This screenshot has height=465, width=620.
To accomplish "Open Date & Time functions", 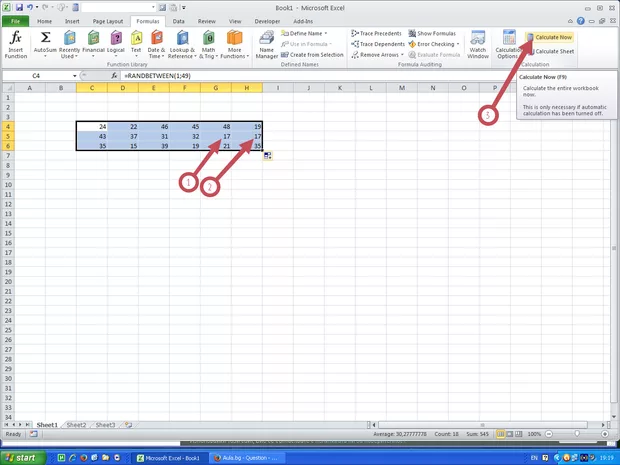I will (x=156, y=45).
